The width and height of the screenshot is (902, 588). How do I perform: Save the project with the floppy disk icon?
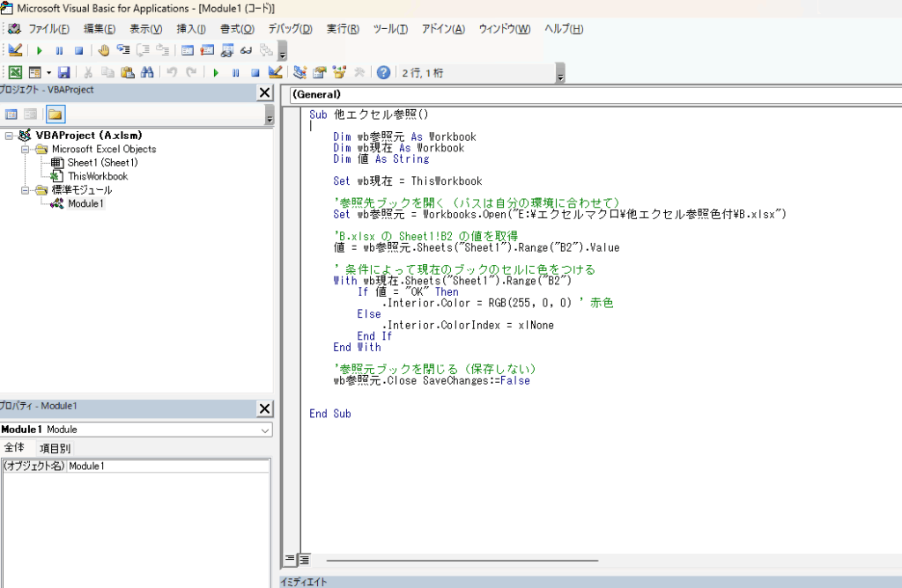coord(63,72)
